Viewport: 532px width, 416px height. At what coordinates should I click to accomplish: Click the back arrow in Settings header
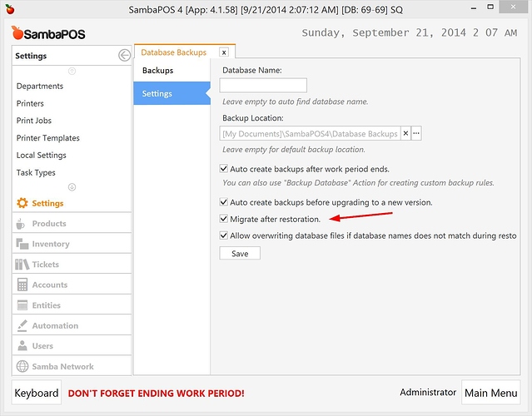coord(124,56)
